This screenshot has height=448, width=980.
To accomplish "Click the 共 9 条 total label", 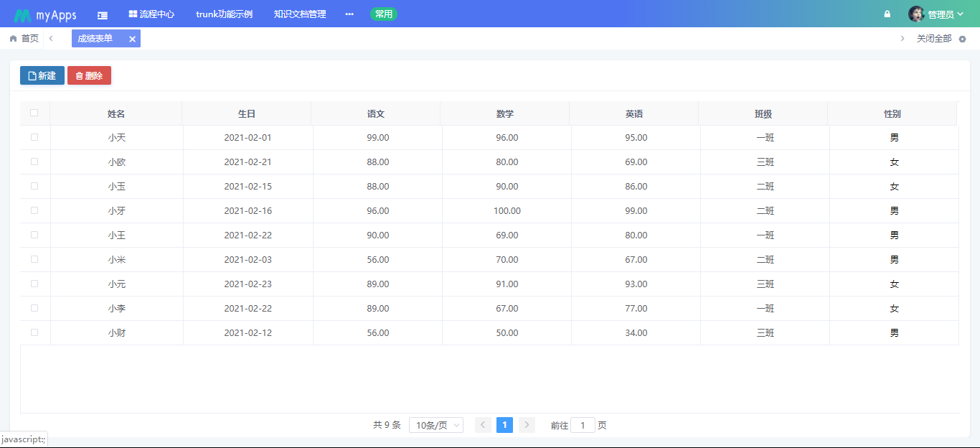I will point(387,425).
